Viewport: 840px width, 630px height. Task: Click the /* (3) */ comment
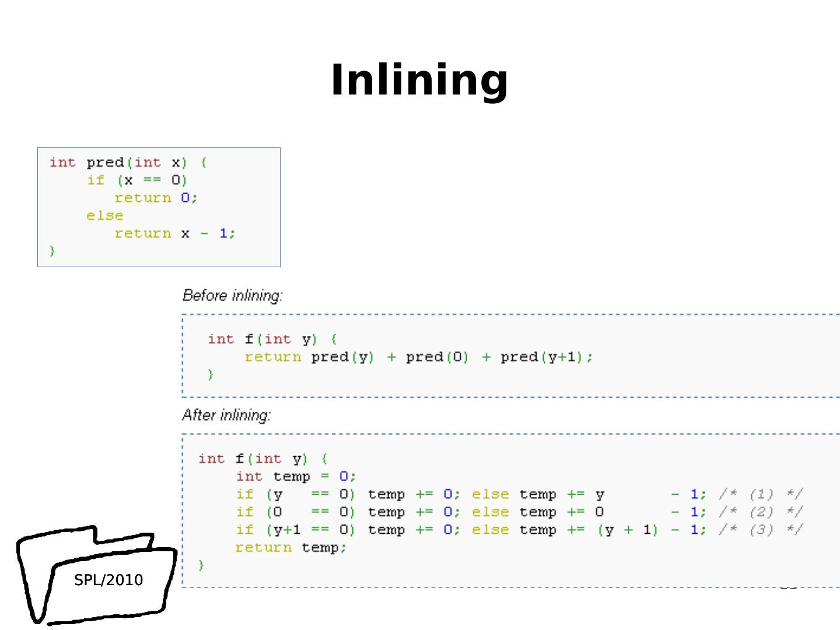(761, 530)
